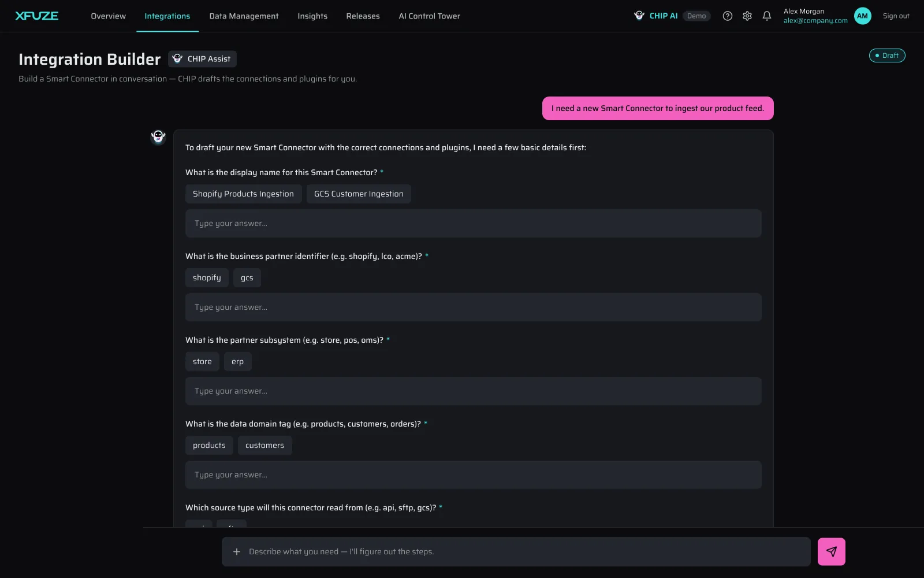Open AI Control Tower tab
The width and height of the screenshot is (924, 578).
(x=429, y=16)
